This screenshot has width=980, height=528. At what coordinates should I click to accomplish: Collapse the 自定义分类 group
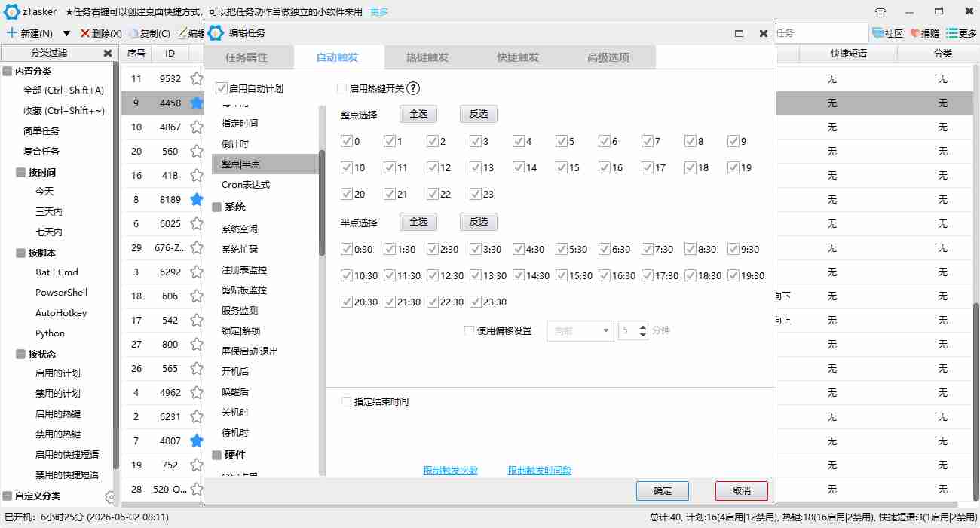tap(8, 496)
